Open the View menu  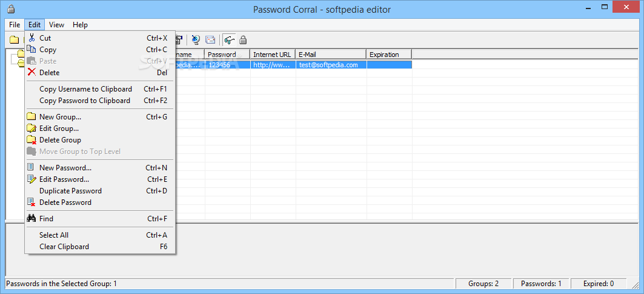tap(57, 25)
